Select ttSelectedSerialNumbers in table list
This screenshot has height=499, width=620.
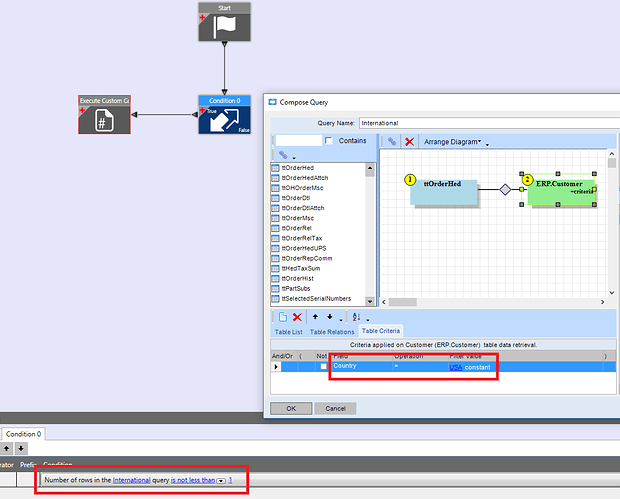316,299
